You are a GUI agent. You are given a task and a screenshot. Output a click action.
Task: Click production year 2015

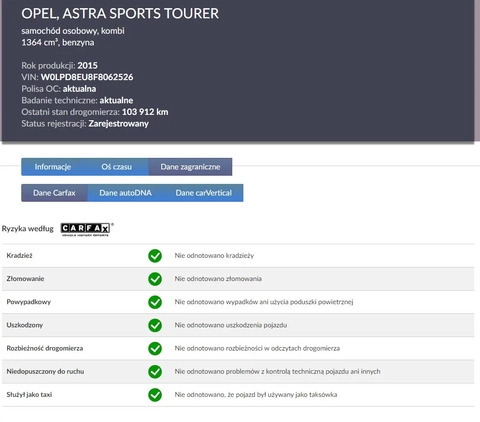pos(88,65)
